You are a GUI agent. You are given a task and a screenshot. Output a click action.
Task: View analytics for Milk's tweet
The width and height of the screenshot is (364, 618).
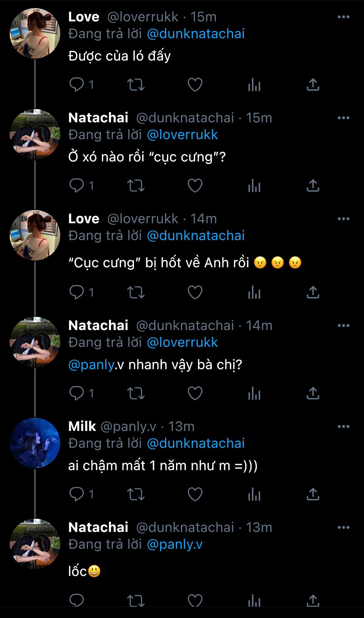(x=254, y=494)
